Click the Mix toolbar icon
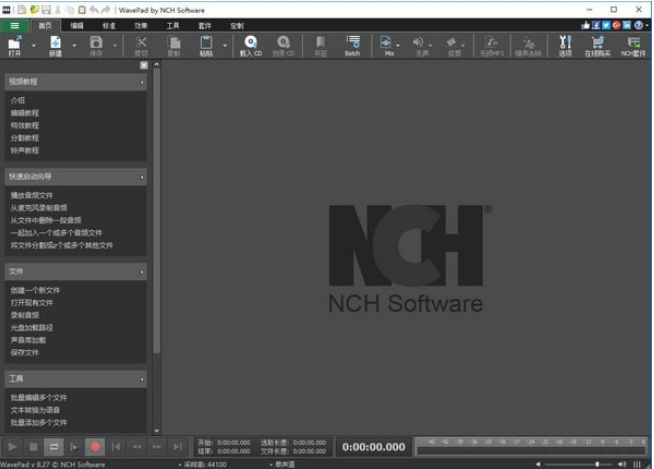Viewport: 654px width, 469px height. click(386, 45)
